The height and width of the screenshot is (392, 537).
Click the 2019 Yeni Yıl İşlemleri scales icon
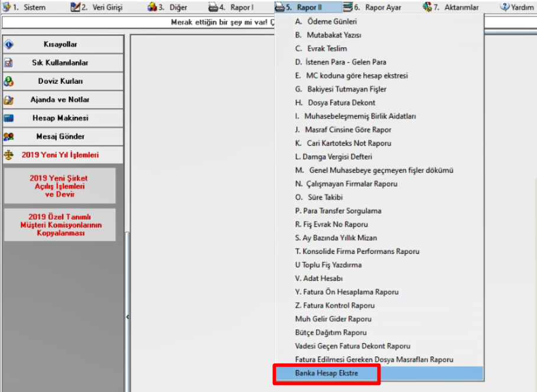click(9, 155)
